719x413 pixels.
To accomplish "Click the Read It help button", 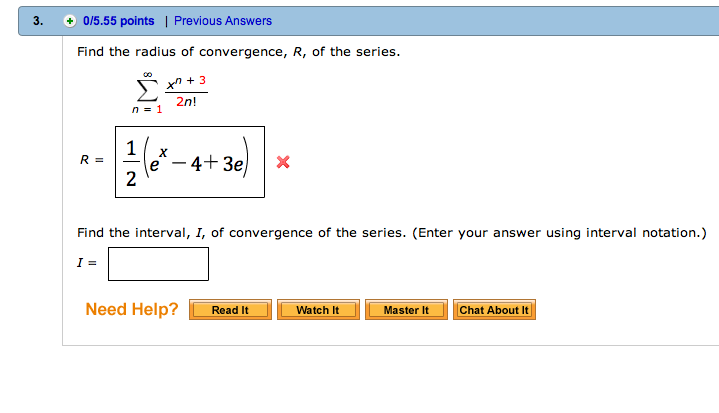I will (230, 310).
